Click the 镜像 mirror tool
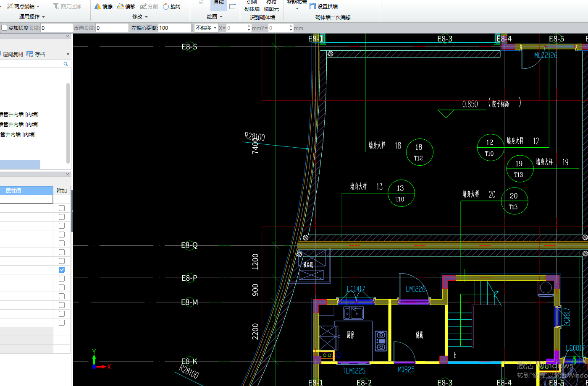The image size is (588, 386). 104,6
